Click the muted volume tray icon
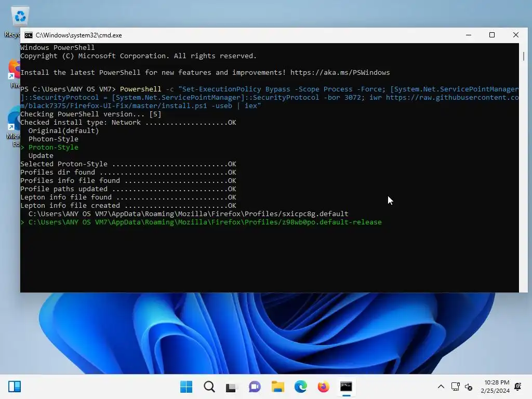 469,387
